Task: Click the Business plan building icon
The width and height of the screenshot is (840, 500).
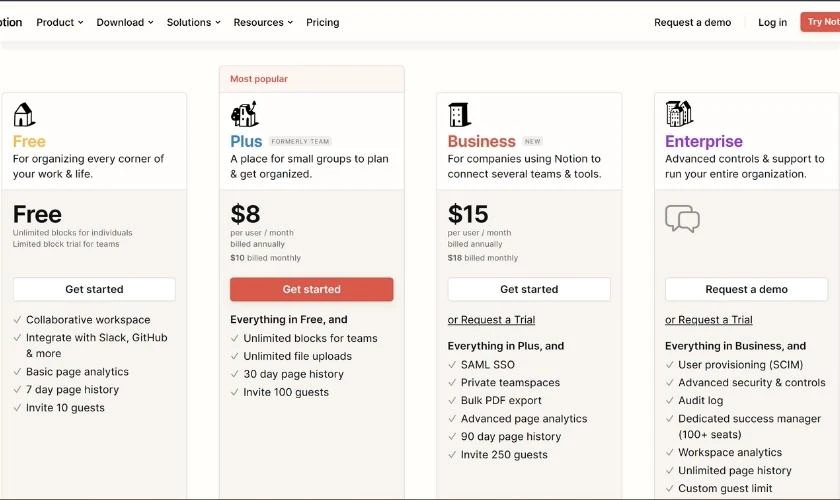Action: (459, 114)
